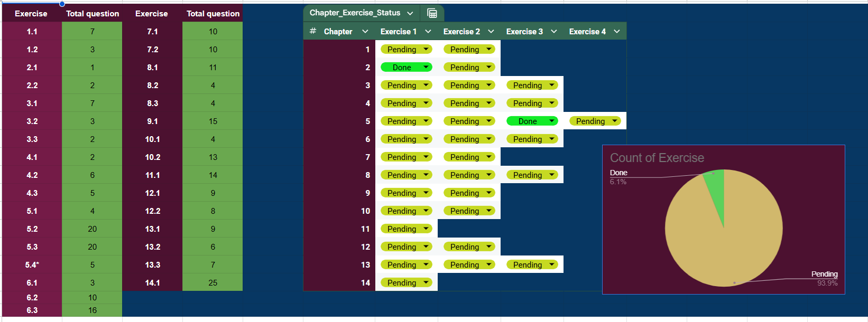The image size is (868, 322).
Task: Click the # number type icon in Chapter header
Action: (313, 31)
